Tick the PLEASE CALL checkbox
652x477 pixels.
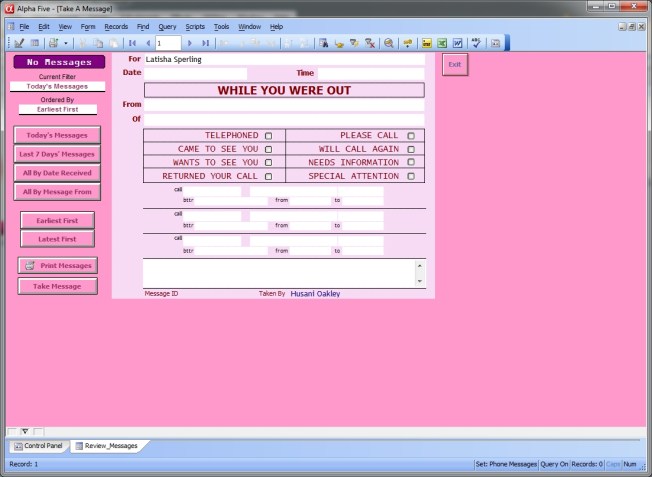coord(410,135)
